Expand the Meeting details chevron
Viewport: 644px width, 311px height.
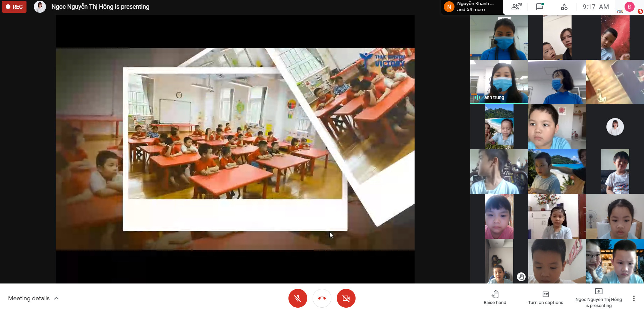tap(57, 298)
